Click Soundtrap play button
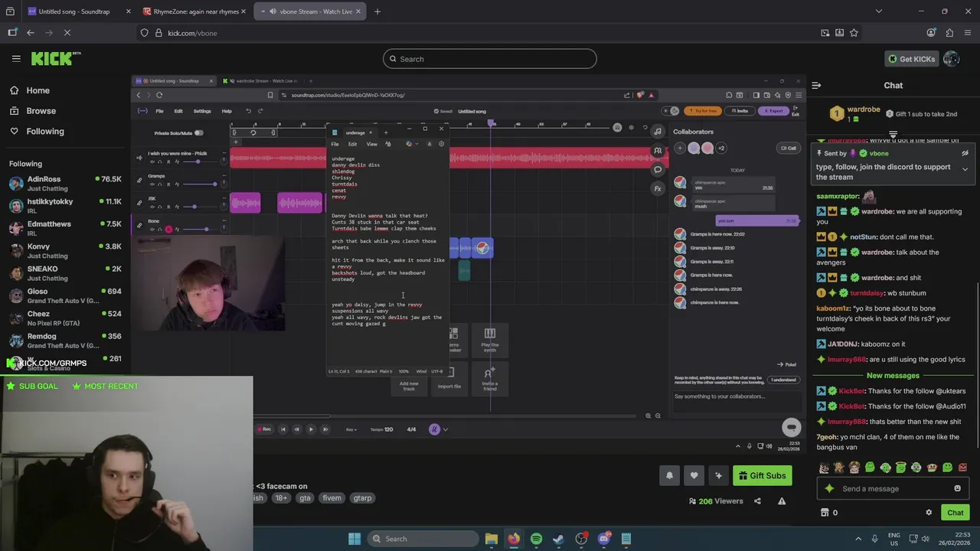 [x=310, y=429]
